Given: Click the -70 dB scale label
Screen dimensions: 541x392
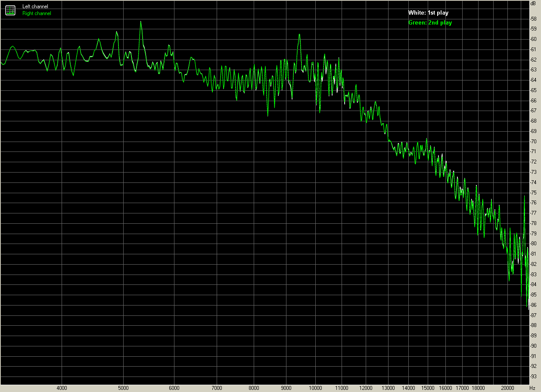Looking at the screenshot, I should click(533, 141).
